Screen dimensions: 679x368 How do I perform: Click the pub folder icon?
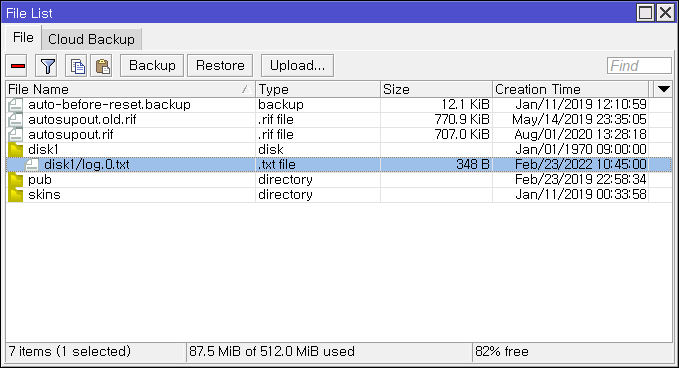[x=15, y=180]
